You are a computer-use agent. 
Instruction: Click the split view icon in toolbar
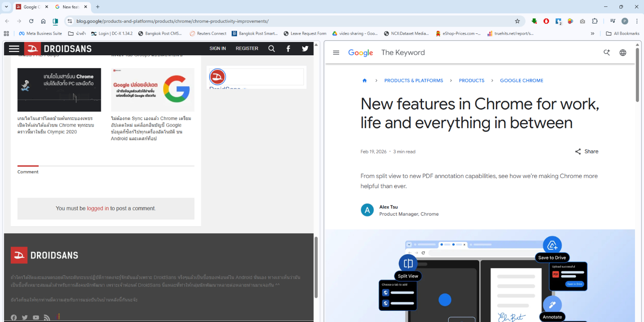(x=55, y=21)
